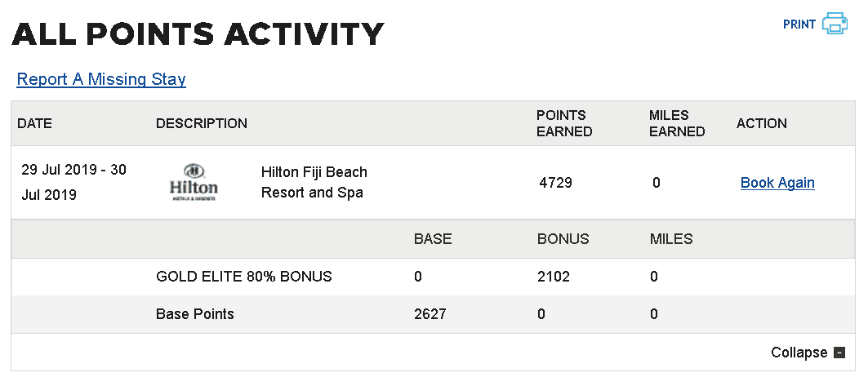Click the MILES EARNED column header

tap(677, 123)
